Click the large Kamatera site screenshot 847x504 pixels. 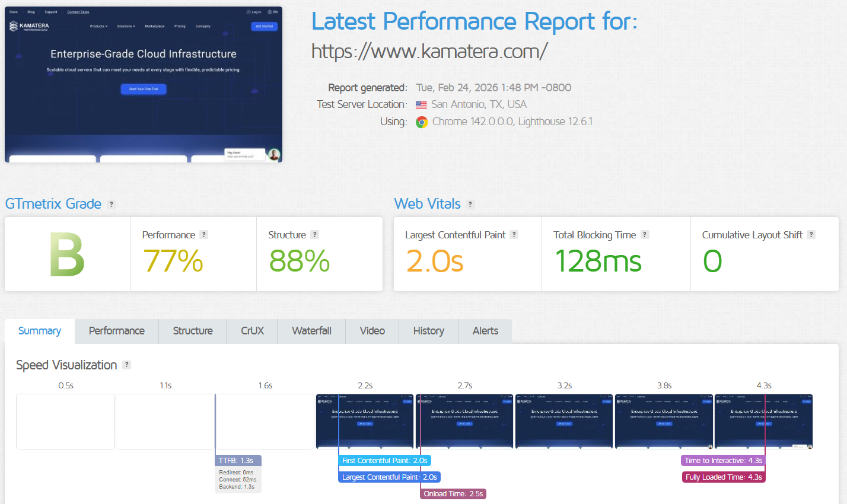[x=144, y=84]
